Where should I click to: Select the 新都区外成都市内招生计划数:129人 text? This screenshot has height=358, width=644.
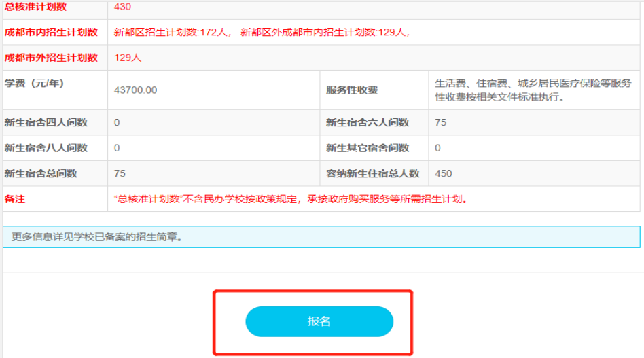coord(325,32)
